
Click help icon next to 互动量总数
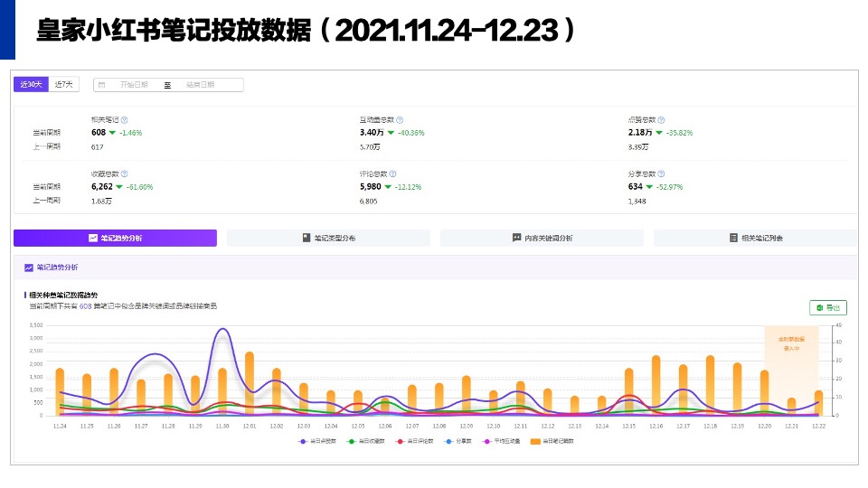400,120
